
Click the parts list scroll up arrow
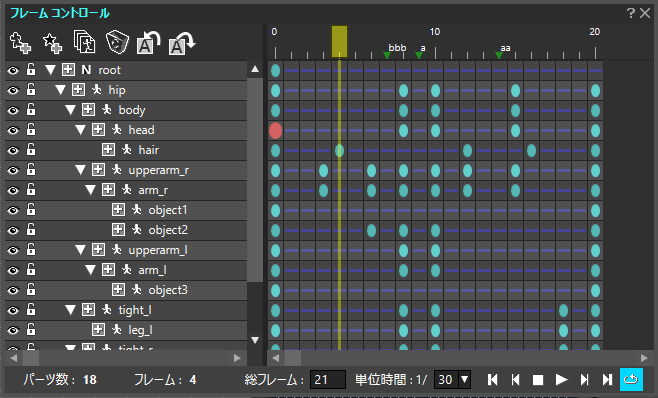[255, 69]
